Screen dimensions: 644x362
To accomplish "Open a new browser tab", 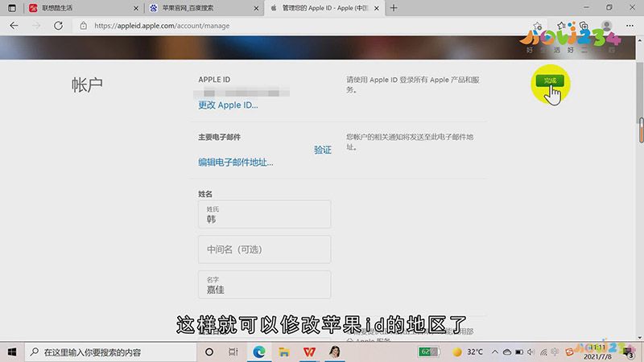I will point(394,8).
